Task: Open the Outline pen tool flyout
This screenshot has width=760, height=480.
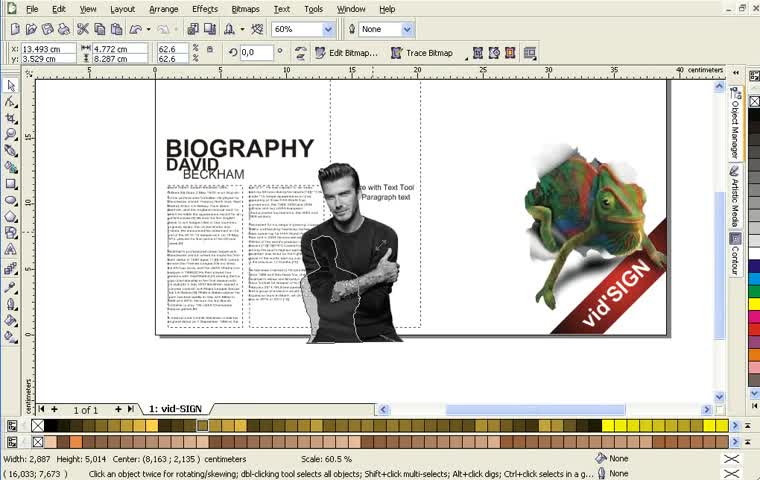Action: (11, 304)
